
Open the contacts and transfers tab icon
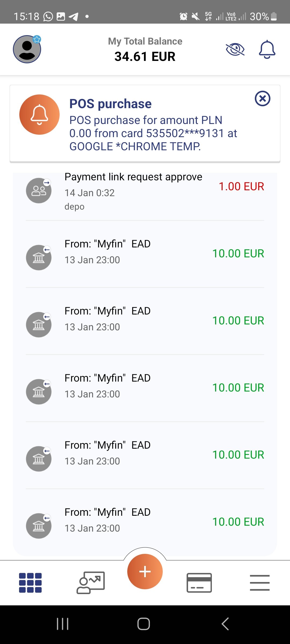pos(90,583)
